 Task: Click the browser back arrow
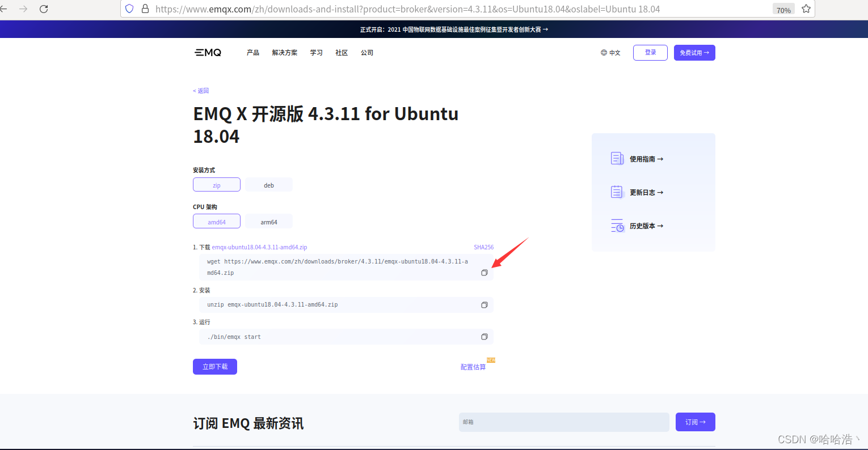pyautogui.click(x=3, y=9)
